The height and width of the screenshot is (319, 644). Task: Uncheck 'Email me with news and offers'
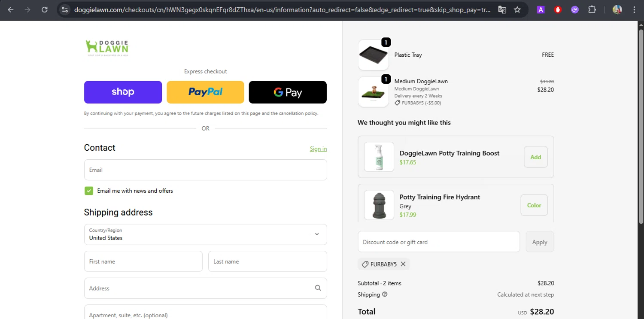[x=89, y=191]
